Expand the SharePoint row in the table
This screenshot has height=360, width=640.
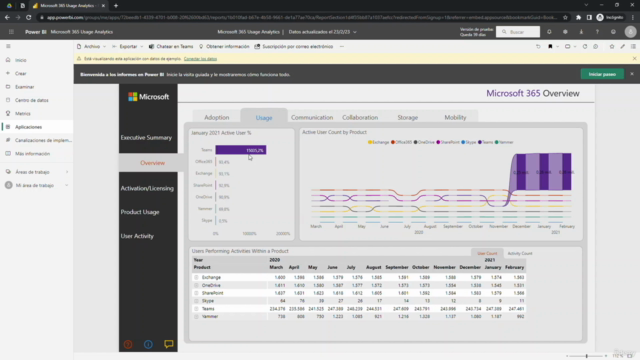tap(196, 293)
